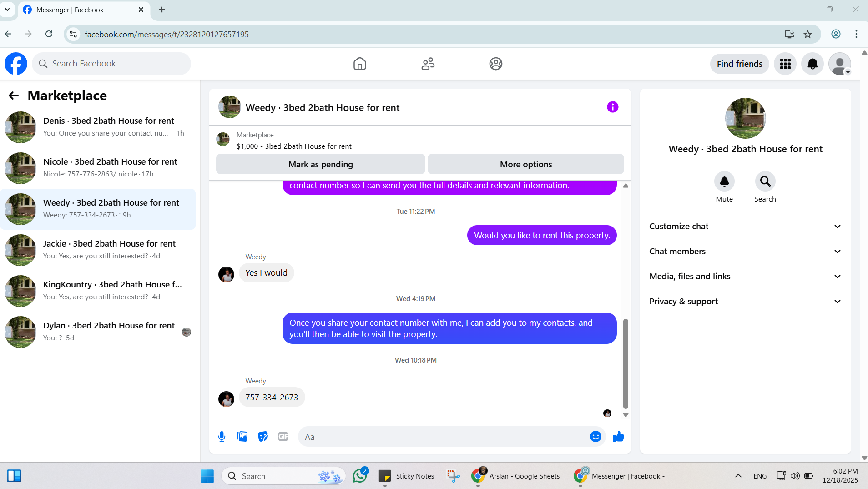Bookmark this page with the star icon

(x=808, y=34)
